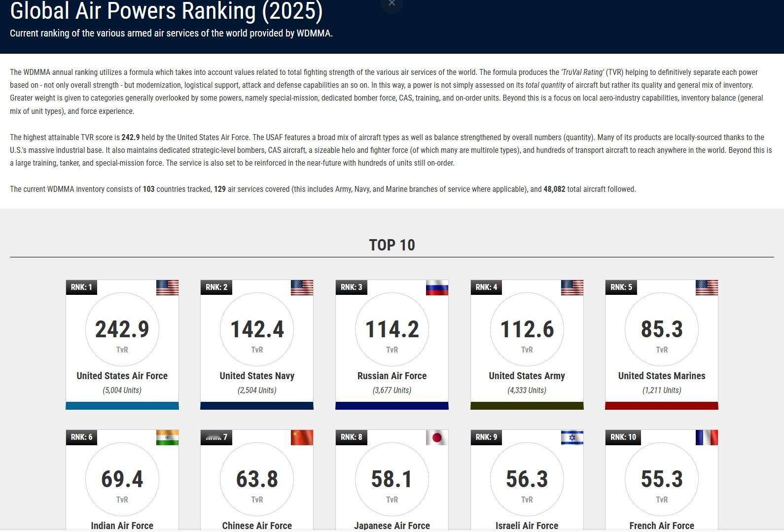Click the TOP 10 section heading
Image resolution: width=784 pixels, height=532 pixels.
pyautogui.click(x=392, y=245)
